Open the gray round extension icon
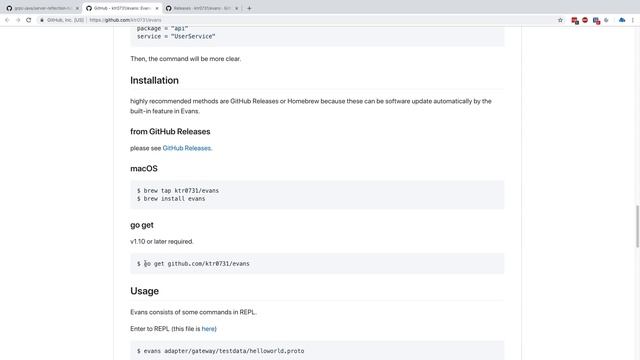 coord(607,20)
